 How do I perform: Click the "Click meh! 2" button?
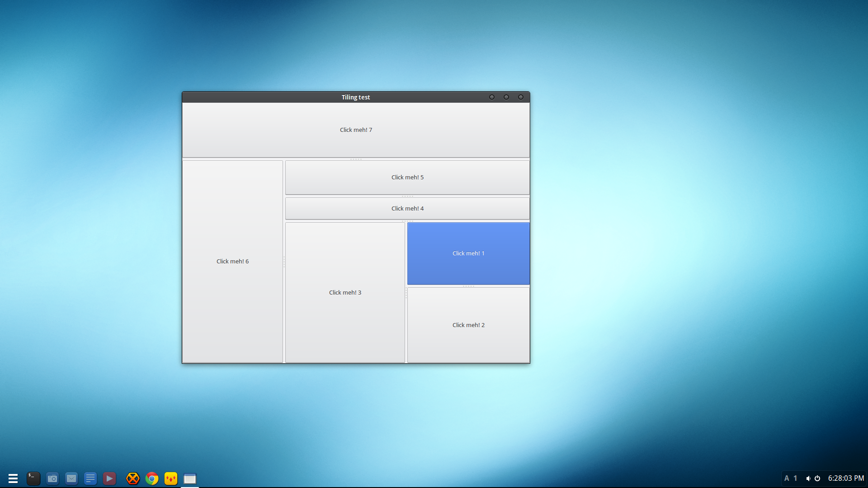click(468, 325)
